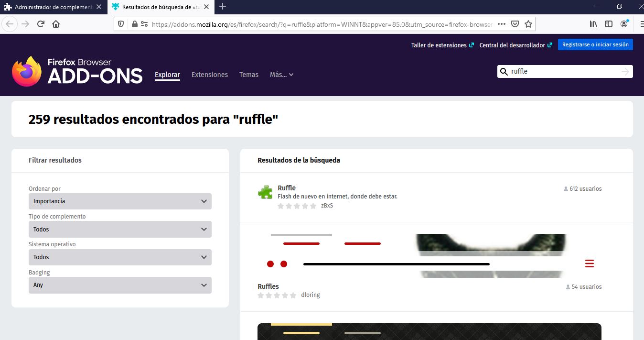Image resolution: width=644 pixels, height=340 pixels.
Task: Open the Explorar section
Action: [x=167, y=75]
